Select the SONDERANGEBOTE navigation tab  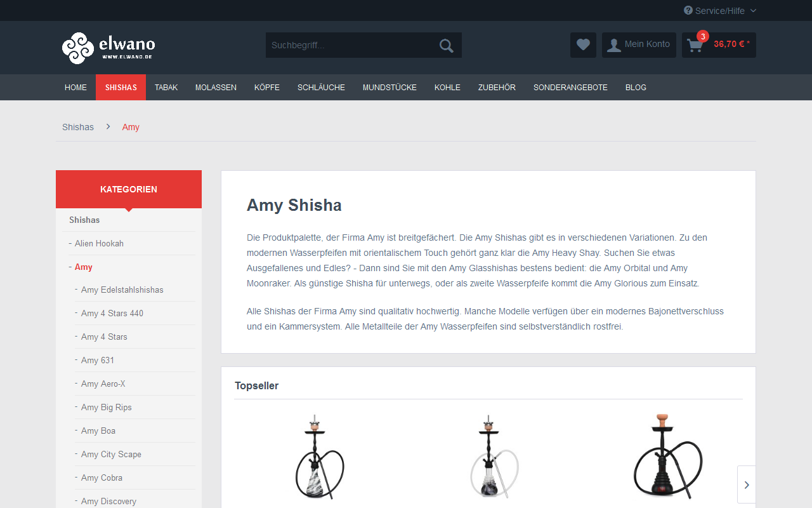point(570,88)
